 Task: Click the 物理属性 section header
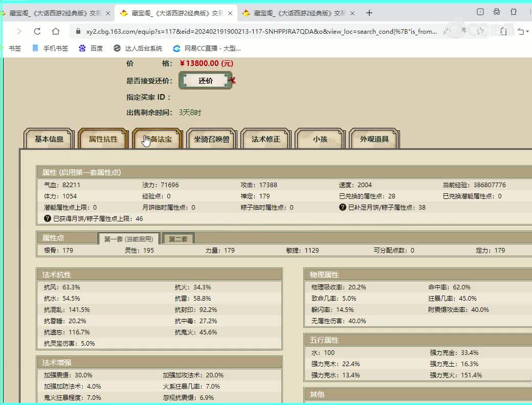coord(418,275)
